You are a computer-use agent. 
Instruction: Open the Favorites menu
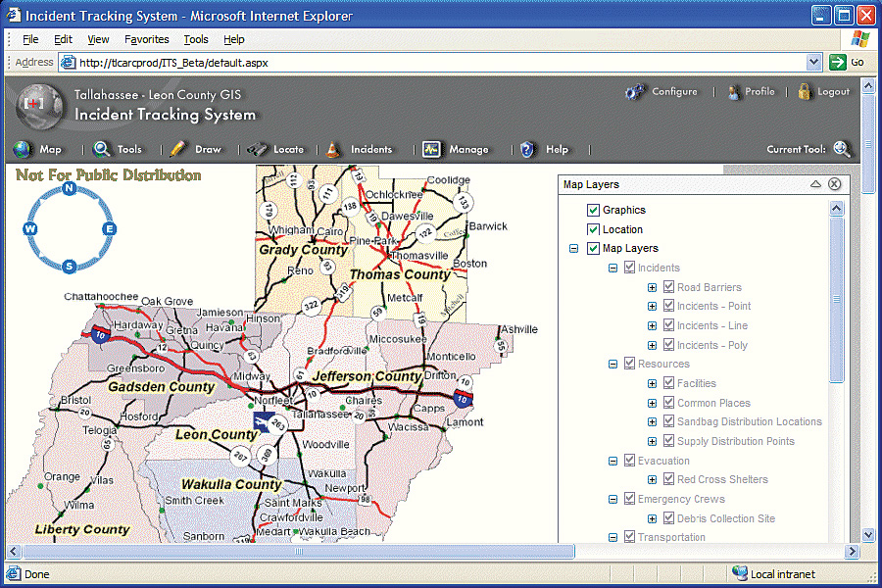tap(147, 39)
